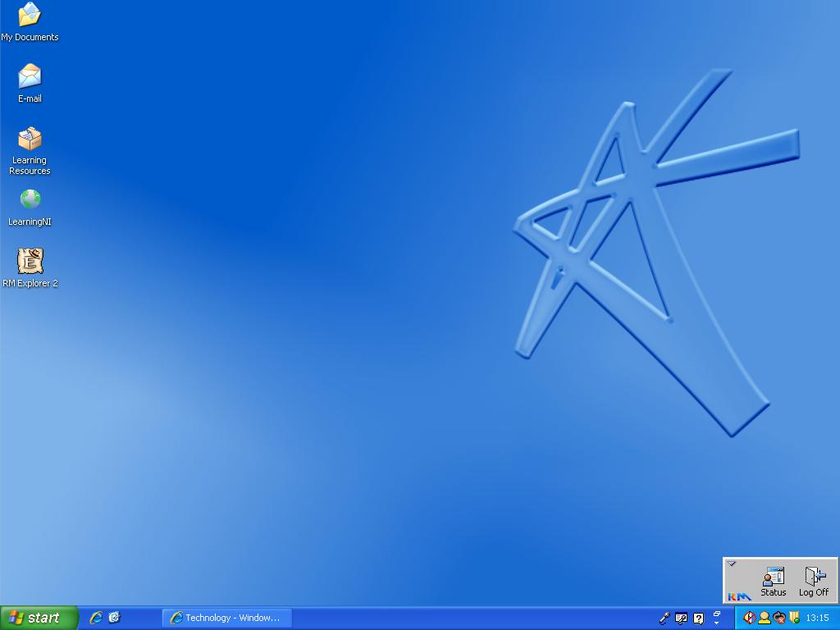Click the language bar tools icon
Screen dimensions: 840x630
(x=681, y=619)
